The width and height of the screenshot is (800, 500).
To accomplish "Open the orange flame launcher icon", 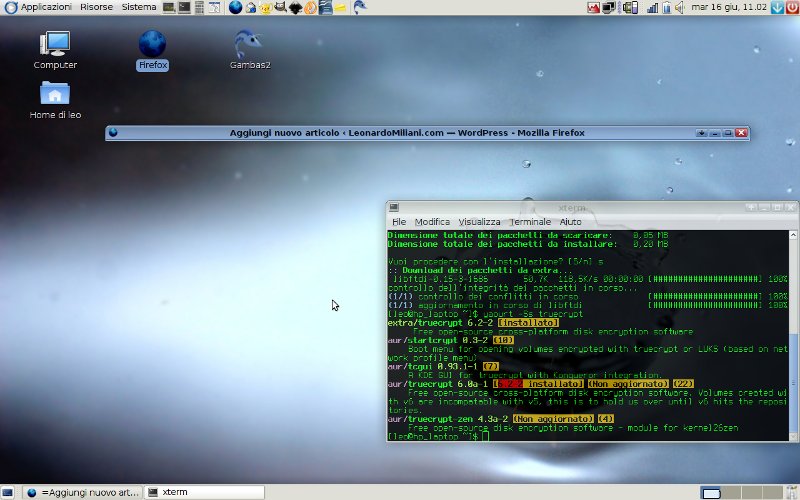I will (x=310, y=7).
